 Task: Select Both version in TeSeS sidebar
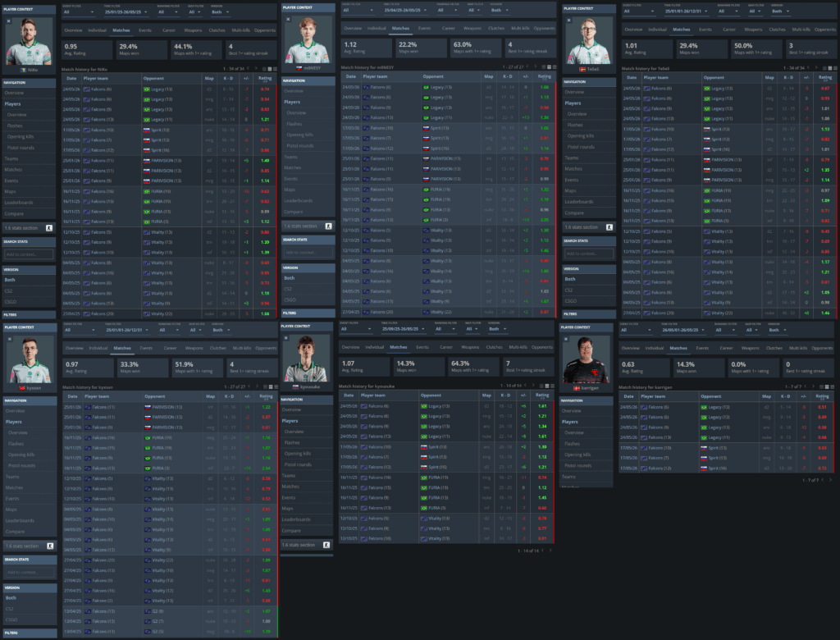[x=589, y=279]
